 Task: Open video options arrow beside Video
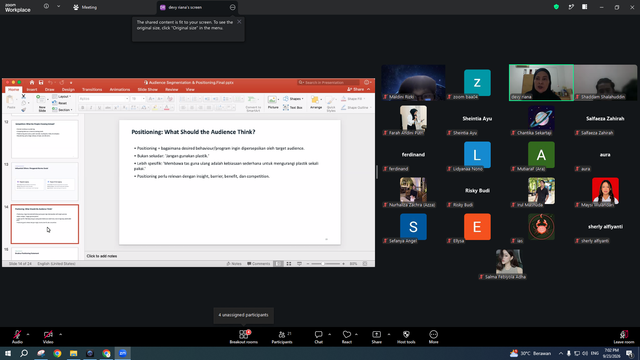(x=60, y=334)
